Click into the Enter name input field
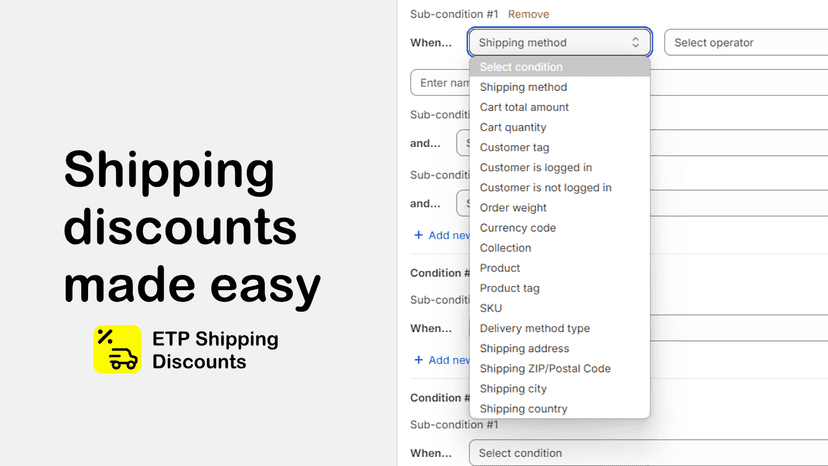The width and height of the screenshot is (828, 466). [x=440, y=82]
